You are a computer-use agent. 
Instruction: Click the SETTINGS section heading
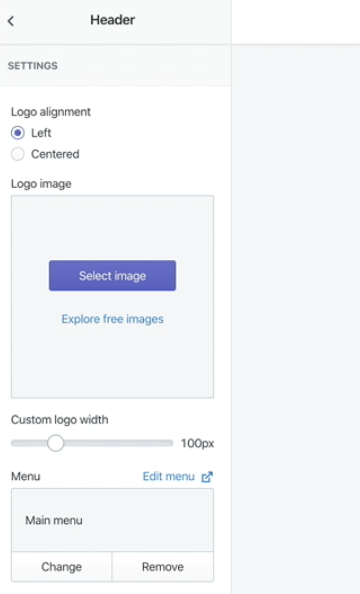tap(33, 66)
